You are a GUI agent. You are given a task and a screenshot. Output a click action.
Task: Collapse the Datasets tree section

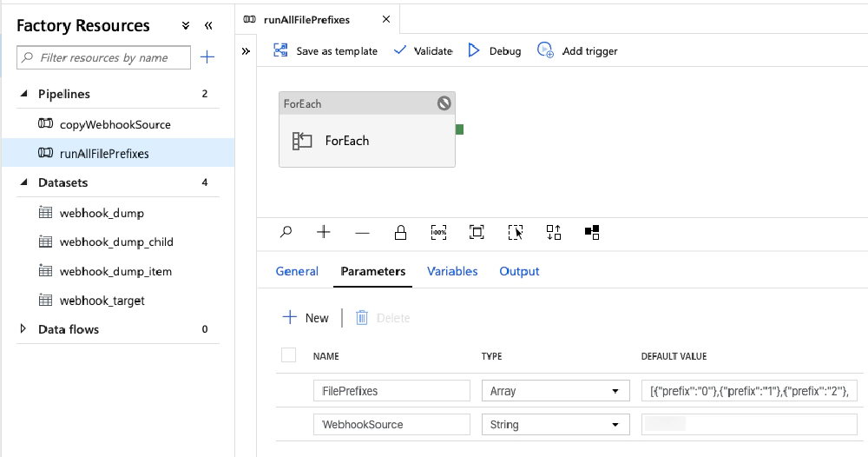tap(23, 182)
